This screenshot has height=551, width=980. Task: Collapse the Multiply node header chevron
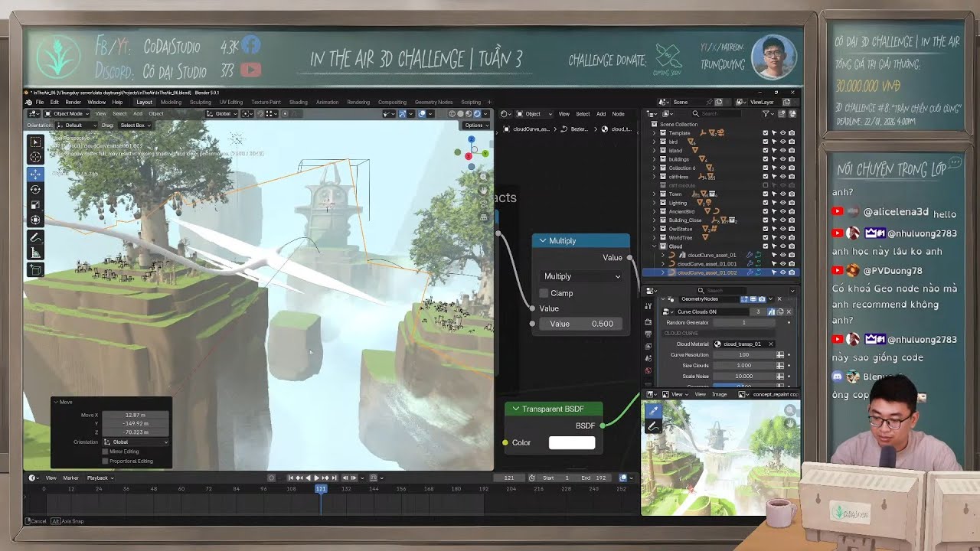543,240
